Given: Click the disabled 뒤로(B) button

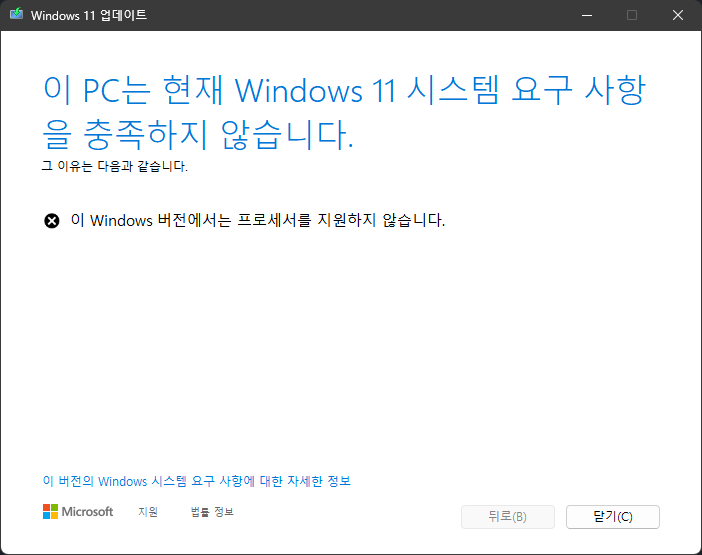Looking at the screenshot, I should (508, 517).
